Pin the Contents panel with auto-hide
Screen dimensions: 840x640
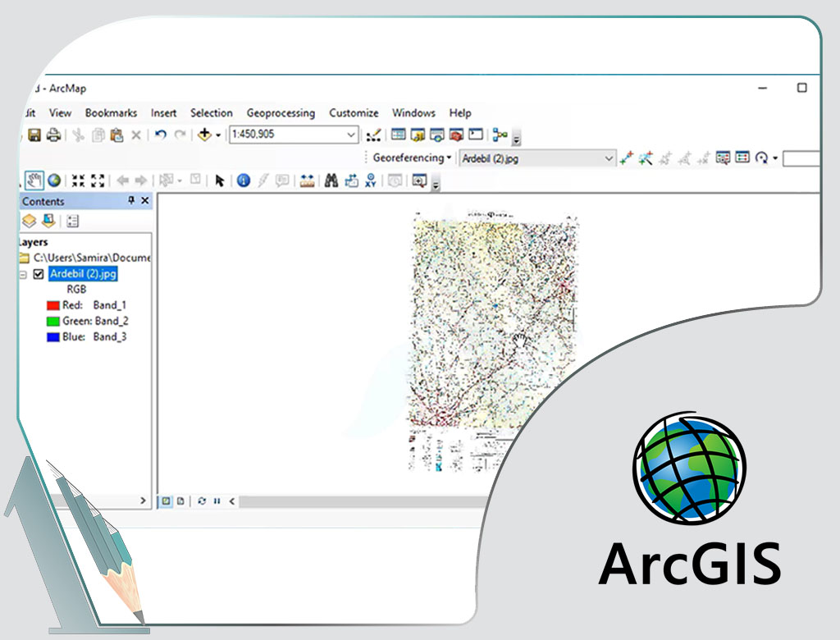coord(130,200)
